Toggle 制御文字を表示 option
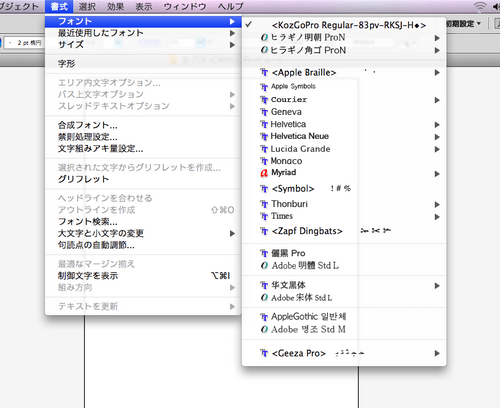Screen dimensions: 500x408 tap(143, 276)
